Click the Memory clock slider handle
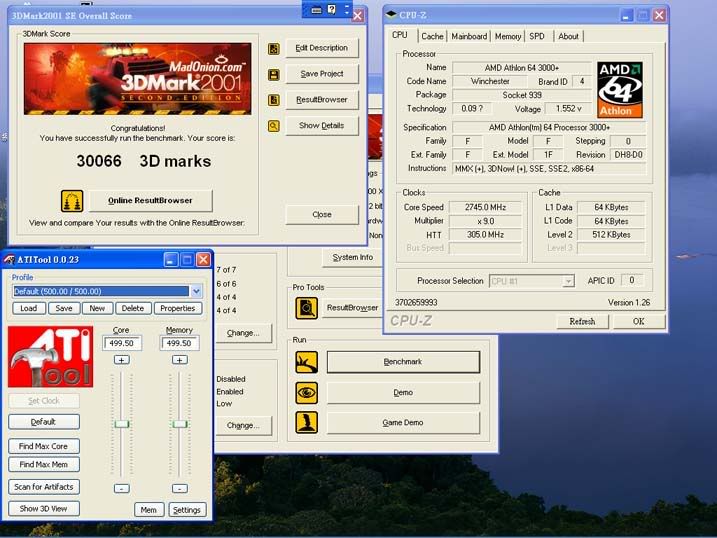717x538 pixels. (x=180, y=424)
